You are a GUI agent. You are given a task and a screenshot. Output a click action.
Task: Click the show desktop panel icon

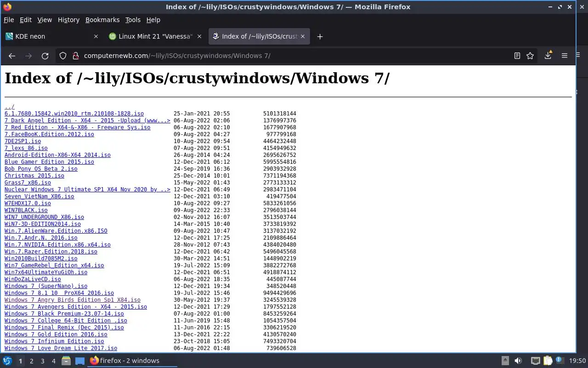80,361
